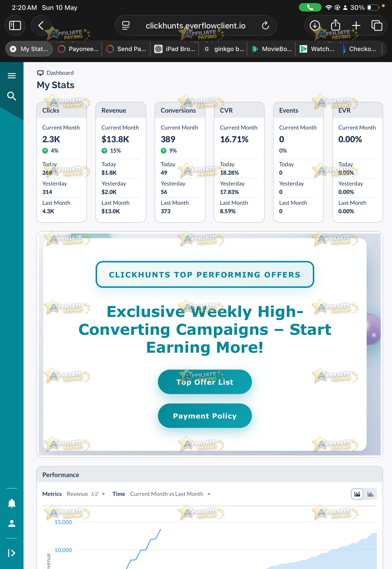Open the user profile icon
This screenshot has width=392, height=569.
[12, 523]
